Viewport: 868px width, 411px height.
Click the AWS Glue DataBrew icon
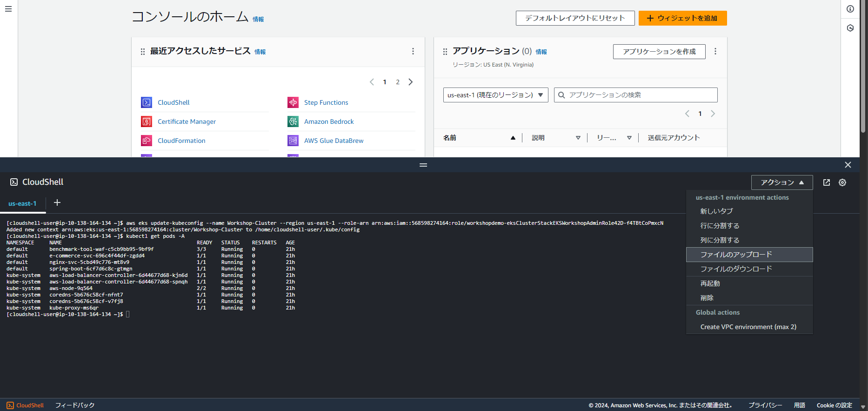(293, 141)
